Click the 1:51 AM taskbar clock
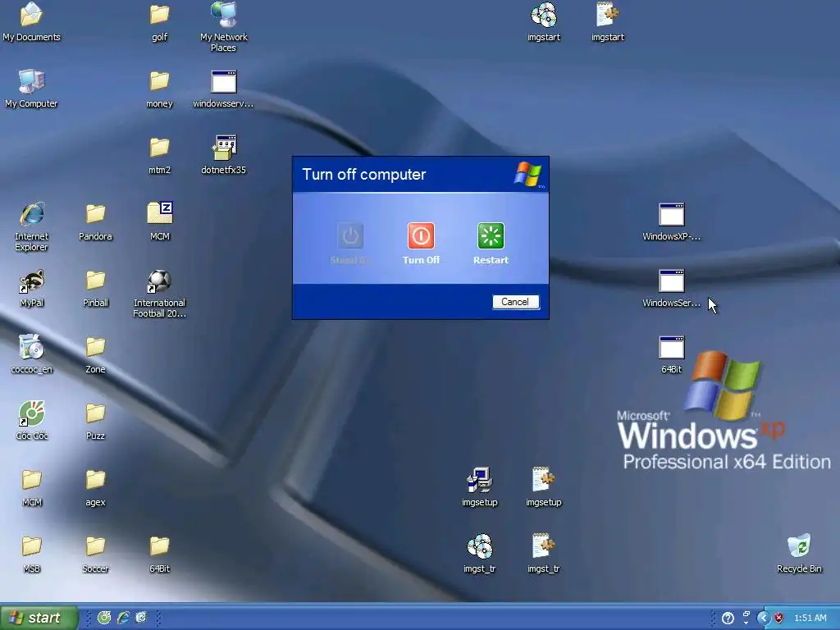840x630 pixels. [x=810, y=619]
